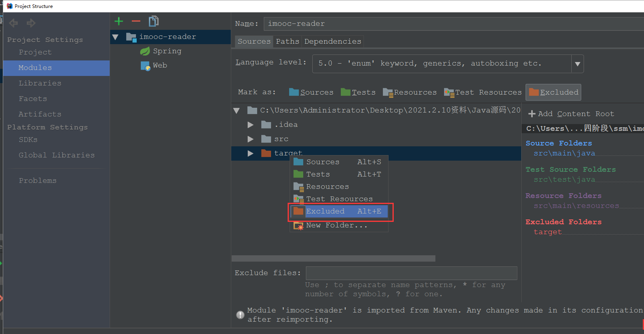Click Add Content Root link
Viewport: 644px width, 334px height.
tap(576, 114)
